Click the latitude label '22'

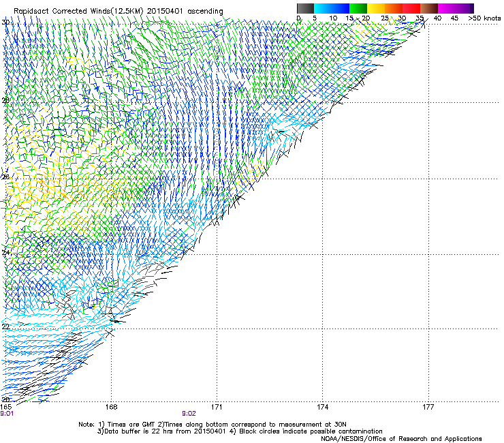pyautogui.click(x=5, y=326)
